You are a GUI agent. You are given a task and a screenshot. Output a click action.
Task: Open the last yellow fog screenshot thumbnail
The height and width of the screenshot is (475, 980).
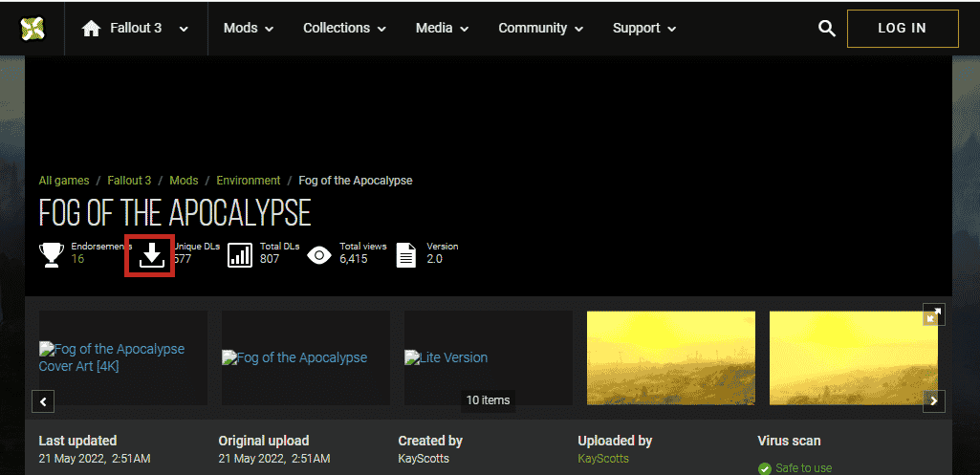[x=853, y=357]
